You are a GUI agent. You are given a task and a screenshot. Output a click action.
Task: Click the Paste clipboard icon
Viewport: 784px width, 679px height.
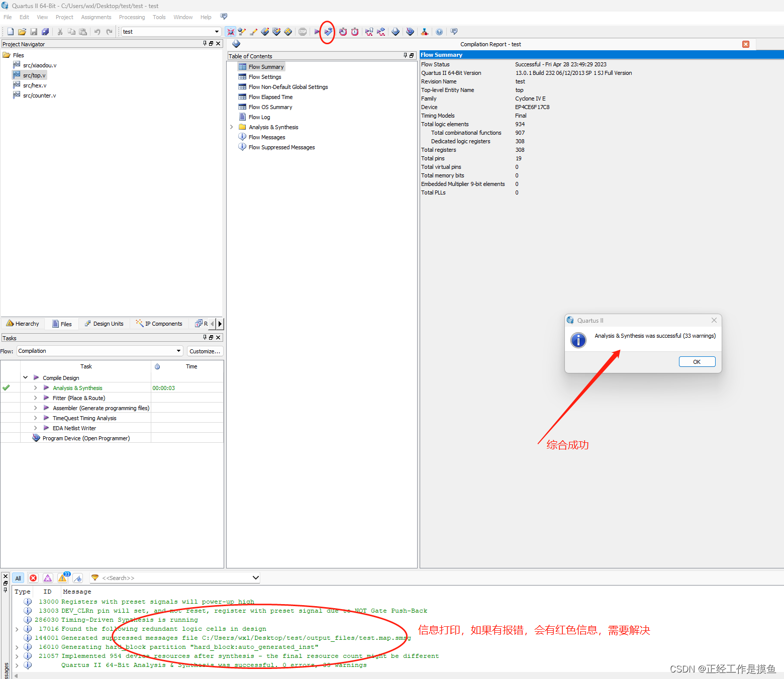coord(83,32)
